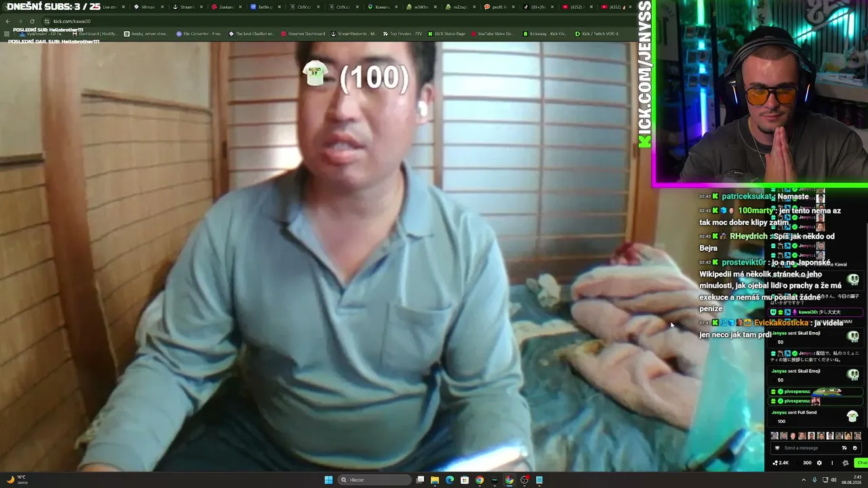Click the system tray volume icon
The height and width of the screenshot is (488, 868).
pyautogui.click(x=833, y=480)
